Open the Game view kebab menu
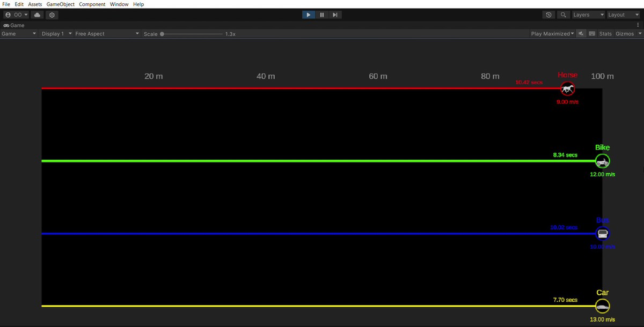This screenshot has width=644, height=327. 638,25
